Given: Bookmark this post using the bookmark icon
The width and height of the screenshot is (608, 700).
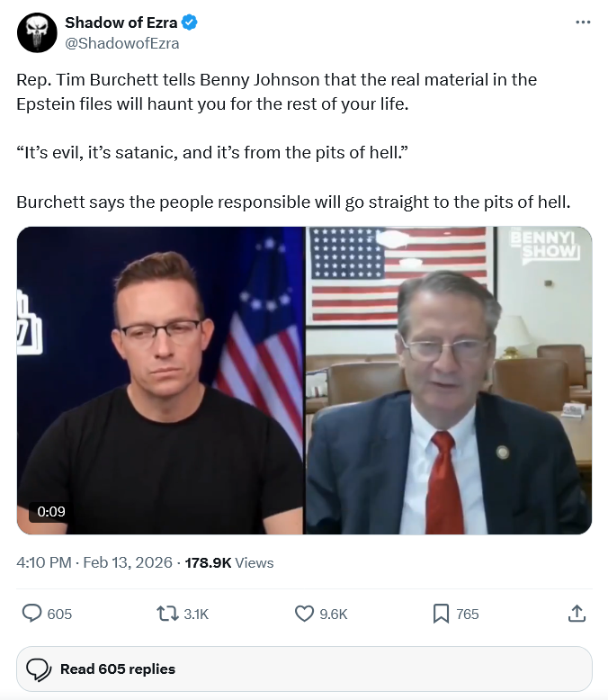Looking at the screenshot, I should (x=441, y=614).
